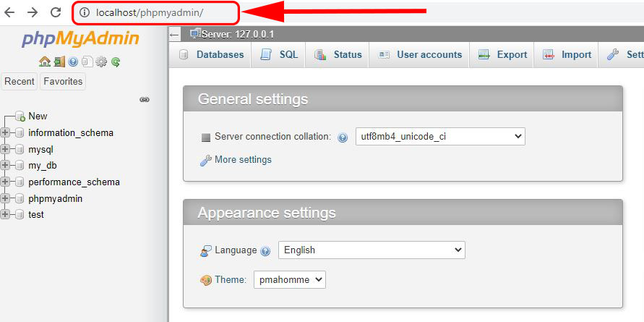Viewport: 644px width, 322px height.
Task: Click the browser forward arrow
Action: pyautogui.click(x=33, y=13)
